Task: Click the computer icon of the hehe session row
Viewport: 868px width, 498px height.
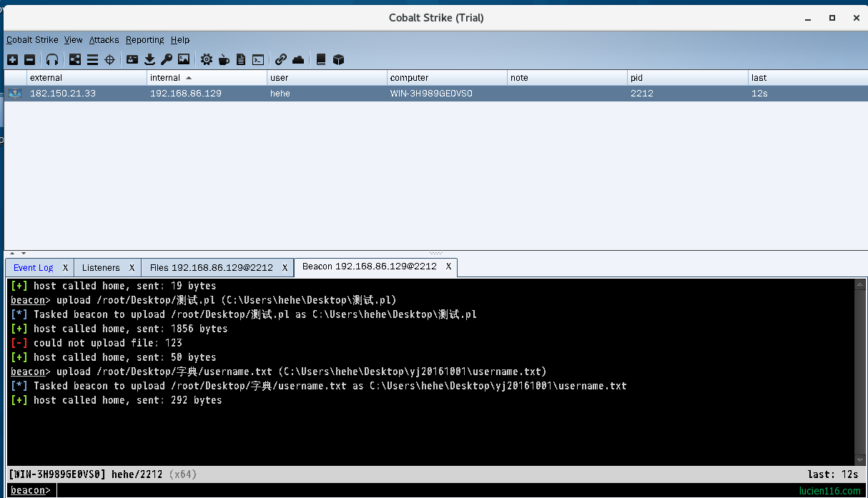Action: 15,94
